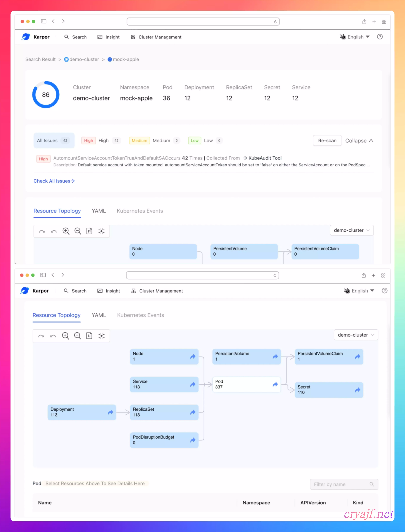Click the auto-fit layout icon in top window

[x=102, y=231]
